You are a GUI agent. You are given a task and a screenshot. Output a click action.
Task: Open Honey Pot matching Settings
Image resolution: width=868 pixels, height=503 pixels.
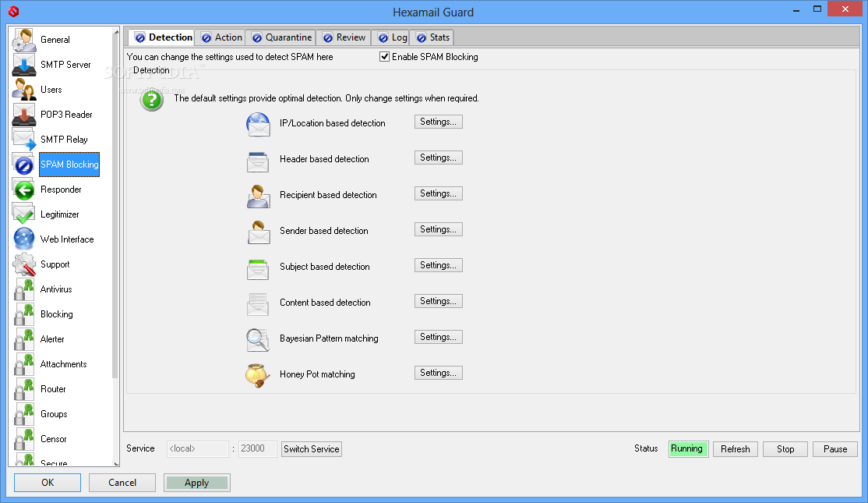pos(439,373)
